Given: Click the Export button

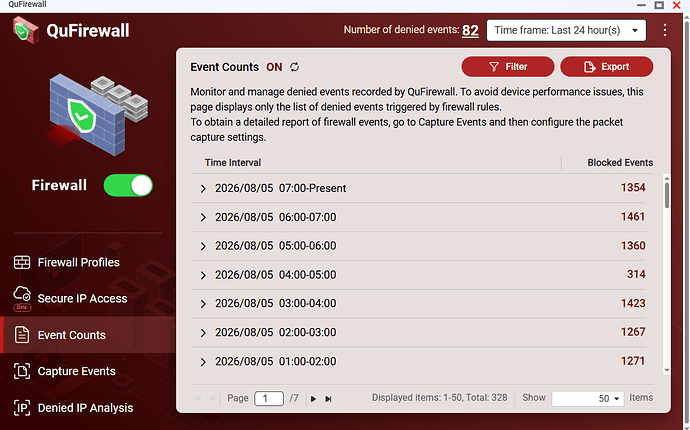Looking at the screenshot, I should [607, 66].
